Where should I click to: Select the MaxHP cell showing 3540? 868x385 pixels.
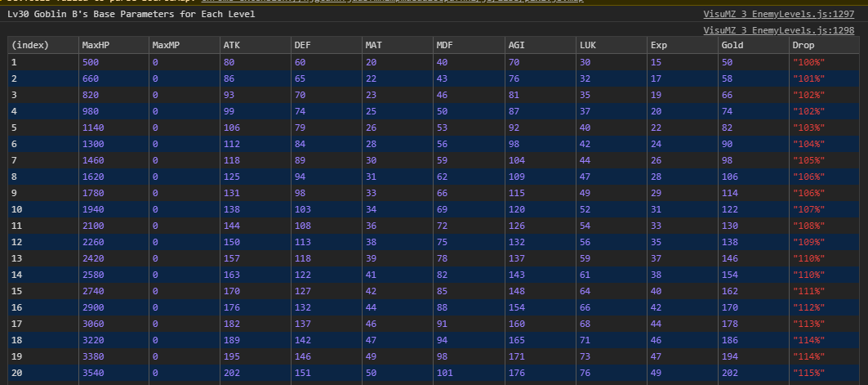pos(96,372)
